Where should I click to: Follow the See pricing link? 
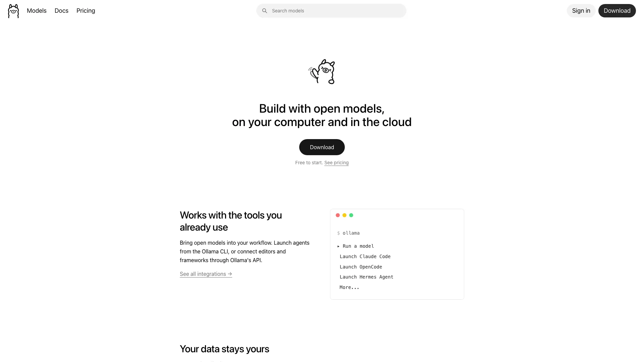[x=336, y=163]
